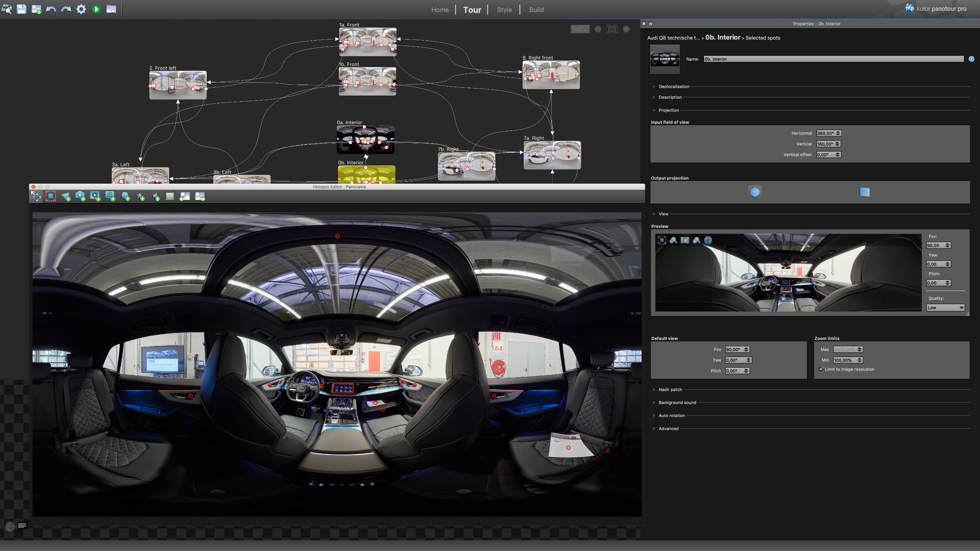The height and width of the screenshot is (551, 980).
Task: Increase the Horizontal field of view stepper
Action: point(838,132)
